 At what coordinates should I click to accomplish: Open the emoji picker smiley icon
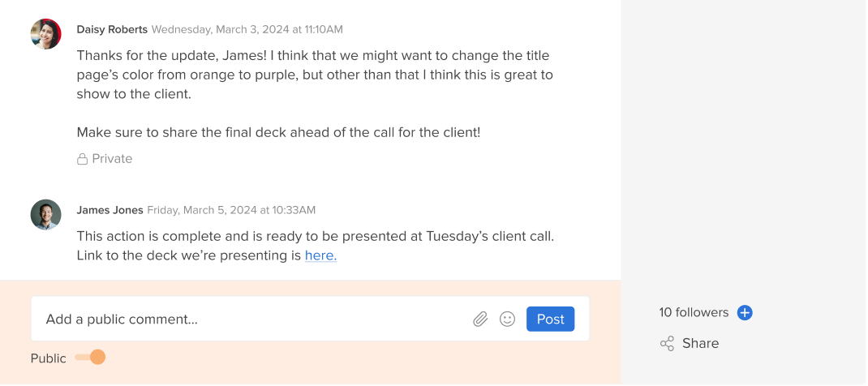point(507,319)
